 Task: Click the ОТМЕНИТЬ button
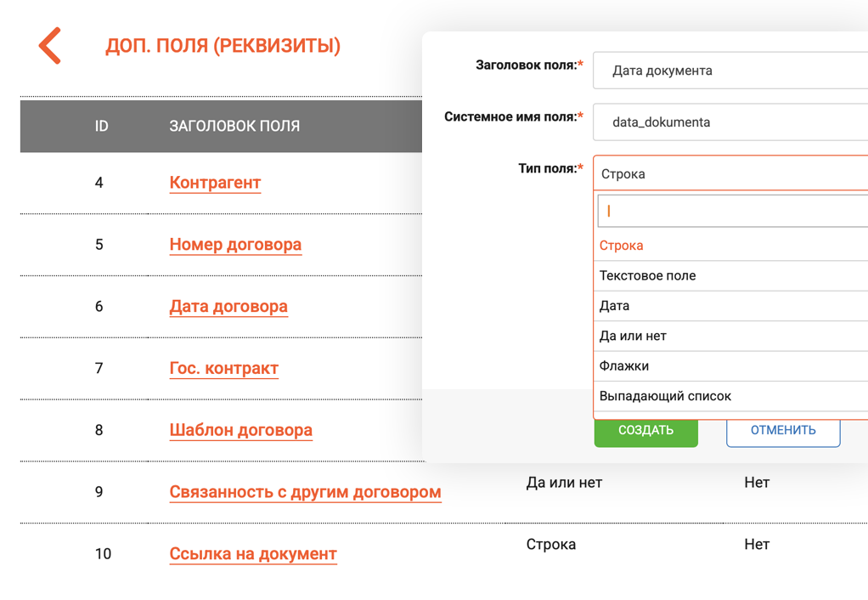coord(783,432)
